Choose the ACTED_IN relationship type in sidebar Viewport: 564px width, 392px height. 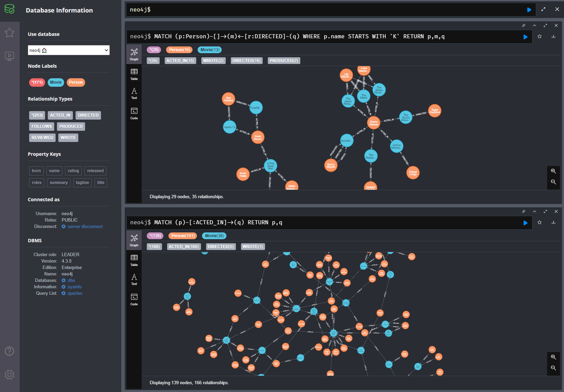(x=60, y=115)
